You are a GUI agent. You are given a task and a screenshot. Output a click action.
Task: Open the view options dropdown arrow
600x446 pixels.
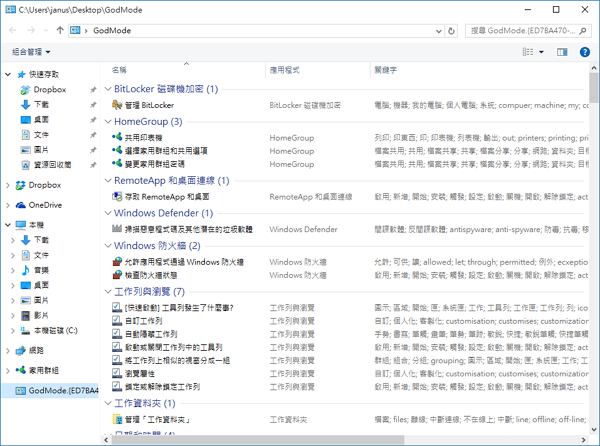click(541, 52)
